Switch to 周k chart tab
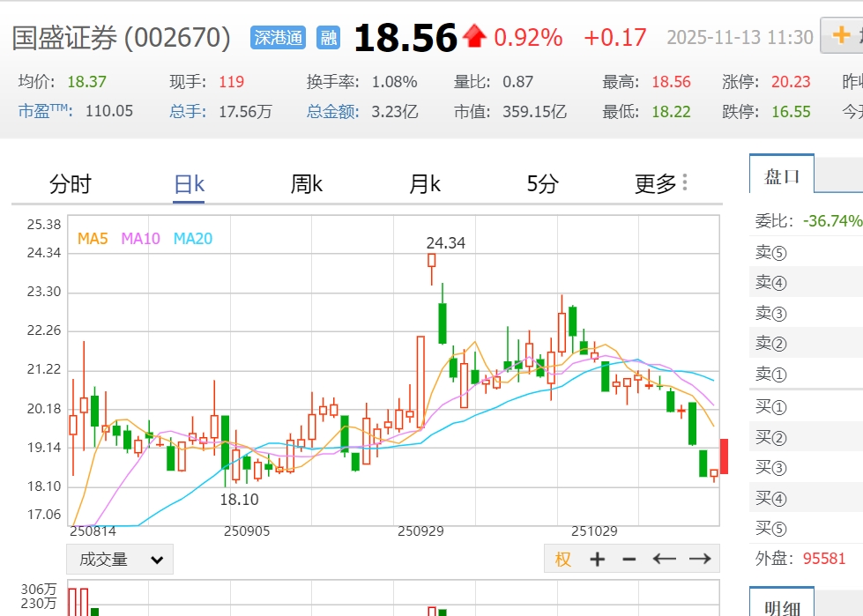 tap(307, 183)
